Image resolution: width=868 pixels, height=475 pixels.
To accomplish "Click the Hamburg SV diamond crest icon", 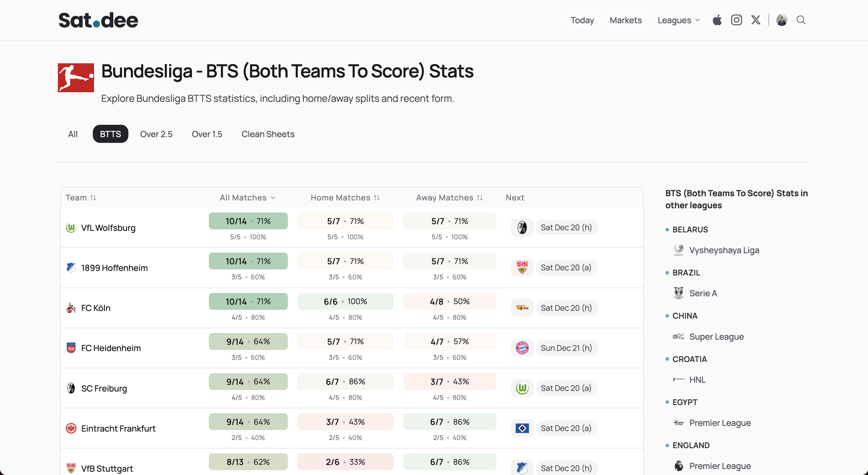I will (x=522, y=428).
